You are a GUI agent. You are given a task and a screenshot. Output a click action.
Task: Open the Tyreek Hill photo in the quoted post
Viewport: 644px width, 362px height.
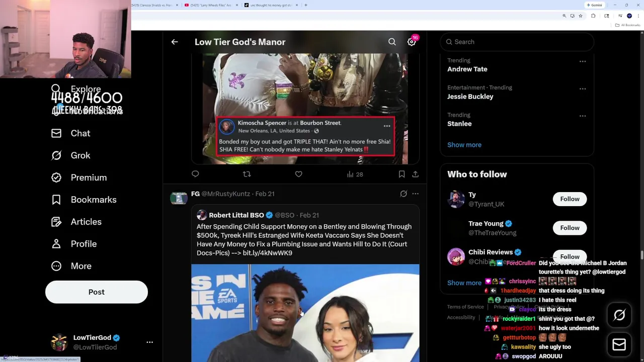(x=305, y=313)
